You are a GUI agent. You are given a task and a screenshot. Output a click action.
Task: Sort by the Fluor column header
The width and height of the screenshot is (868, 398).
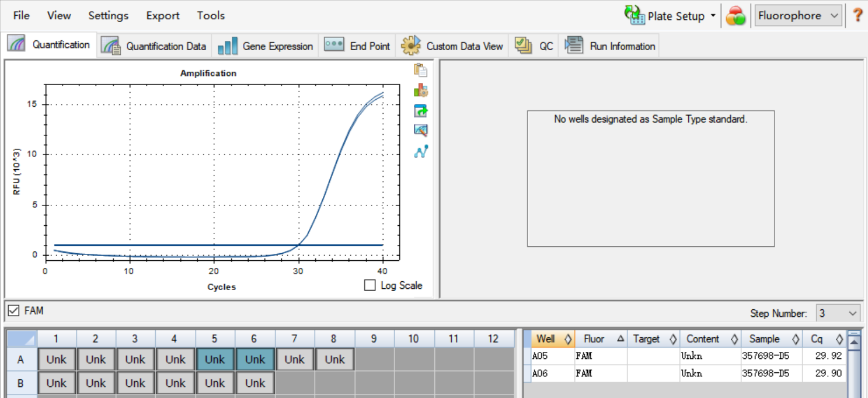coord(601,339)
